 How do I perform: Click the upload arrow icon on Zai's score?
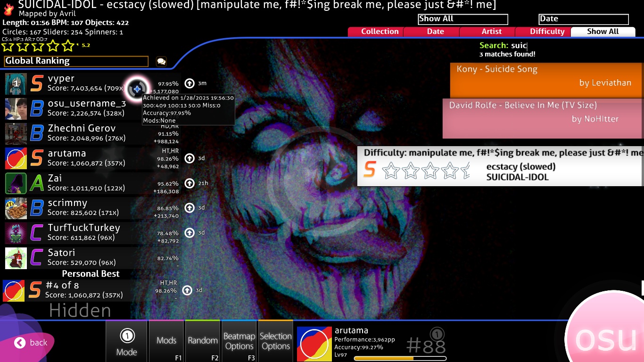(x=190, y=183)
